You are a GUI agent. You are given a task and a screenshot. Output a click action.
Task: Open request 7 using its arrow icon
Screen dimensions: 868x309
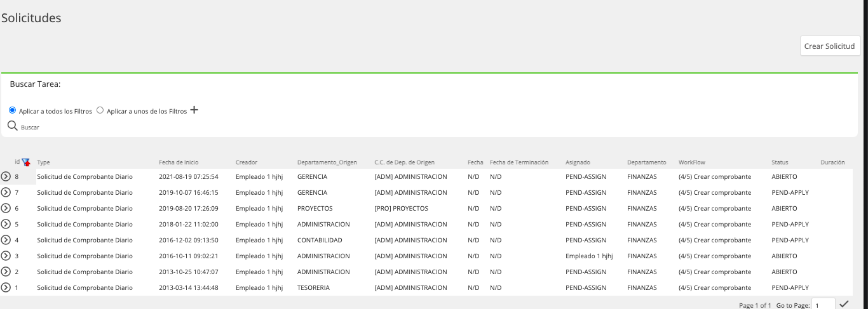tap(6, 192)
